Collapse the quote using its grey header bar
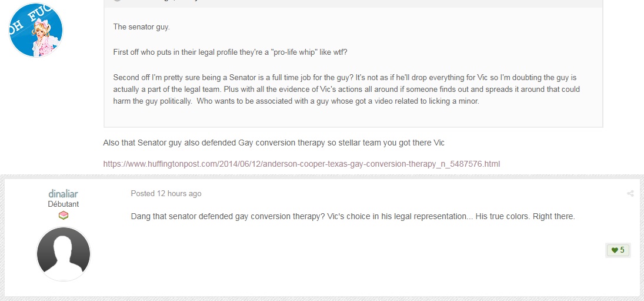The height and width of the screenshot is (301, 644). pyautogui.click(x=353, y=4)
